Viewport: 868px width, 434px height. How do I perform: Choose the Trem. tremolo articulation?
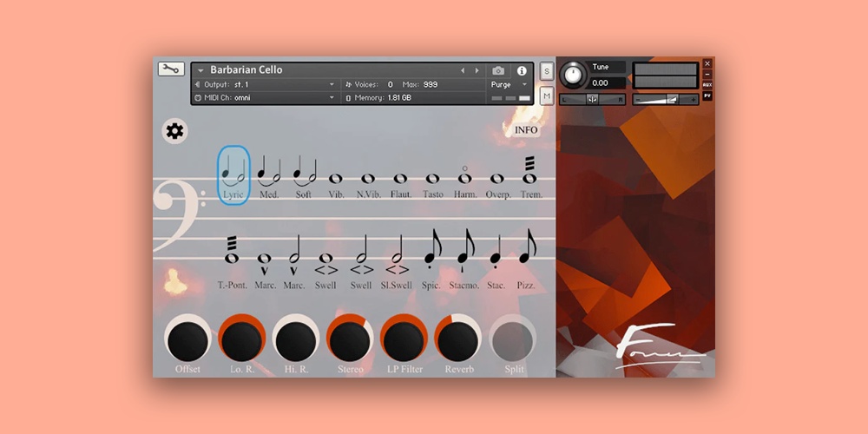pos(530,172)
